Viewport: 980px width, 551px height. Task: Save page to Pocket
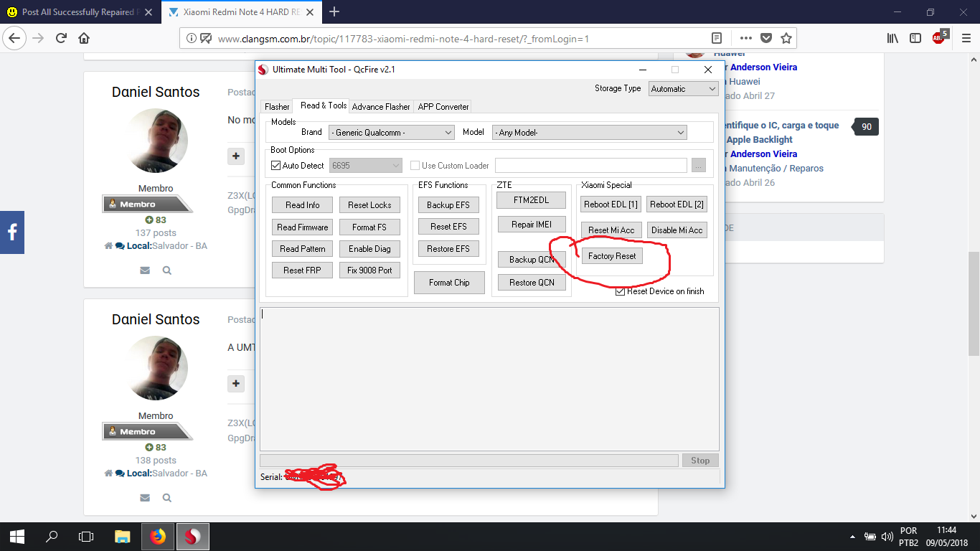[766, 38]
